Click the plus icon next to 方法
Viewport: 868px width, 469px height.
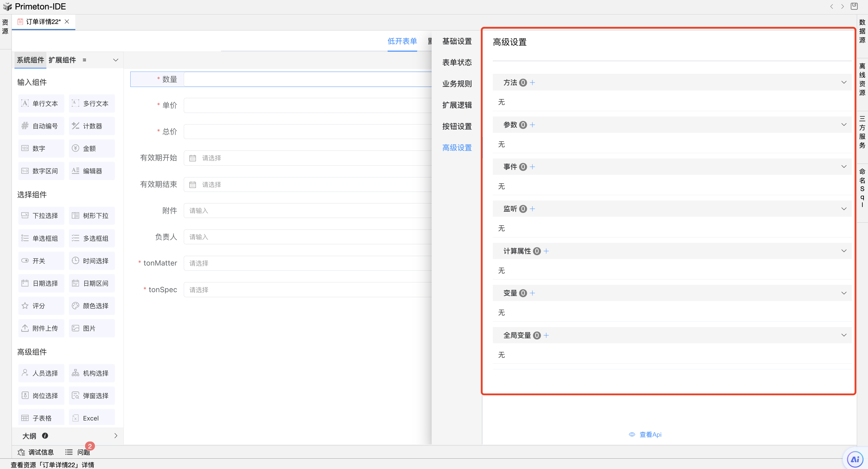(x=532, y=83)
